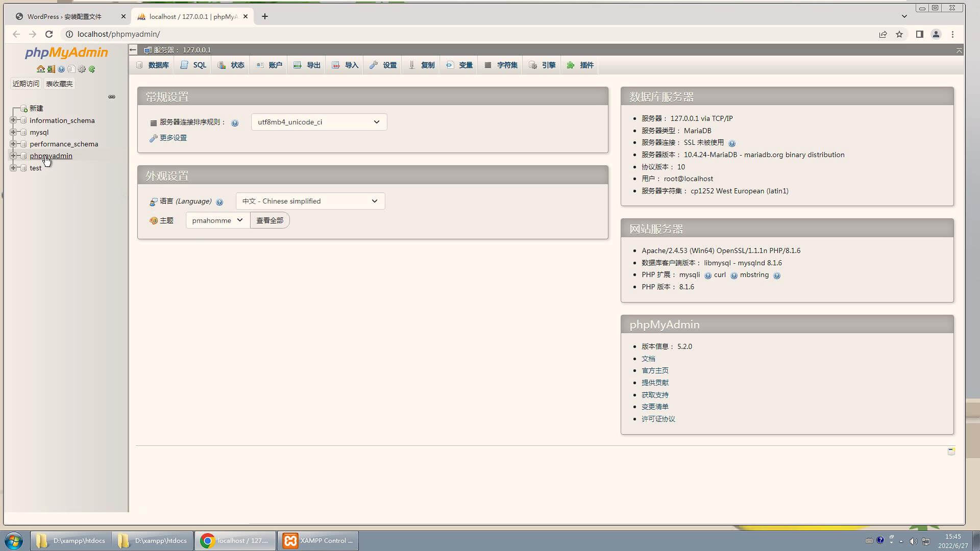The width and height of the screenshot is (980, 551).
Task: Open the 文档 link
Action: click(648, 359)
